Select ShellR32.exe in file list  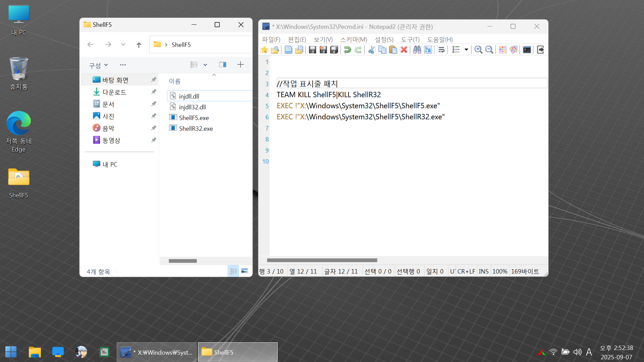pyautogui.click(x=196, y=128)
